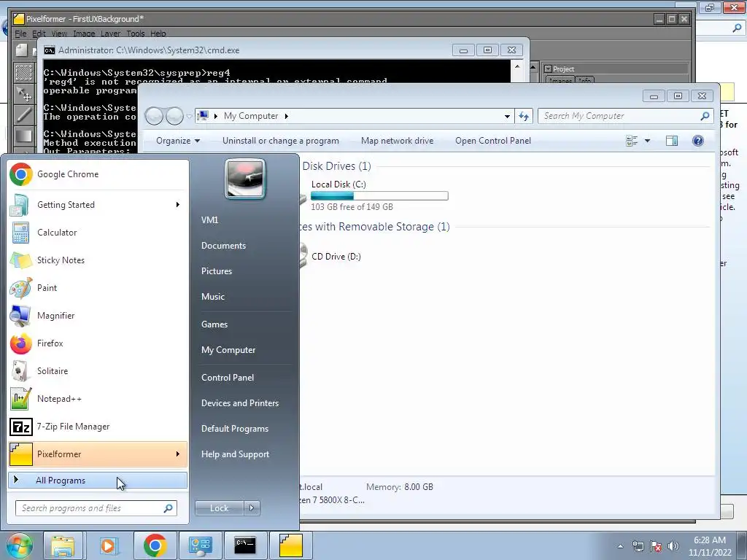Open 7-Zip File Manager from the Start menu
The image size is (747, 560).
98,426
